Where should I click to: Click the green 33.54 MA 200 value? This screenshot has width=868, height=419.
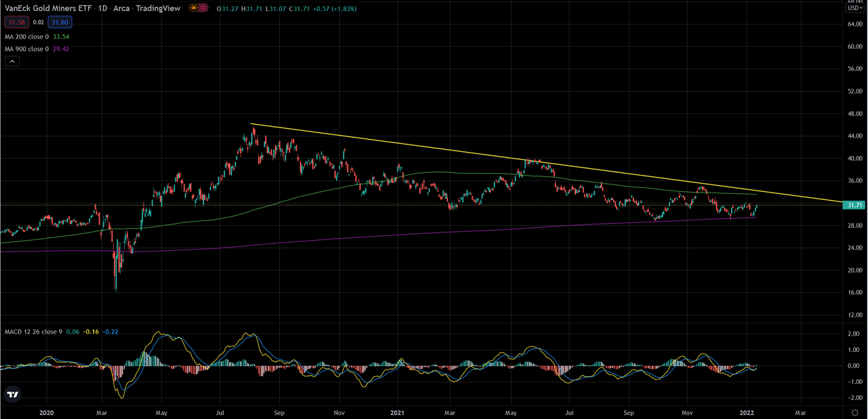[x=61, y=36]
